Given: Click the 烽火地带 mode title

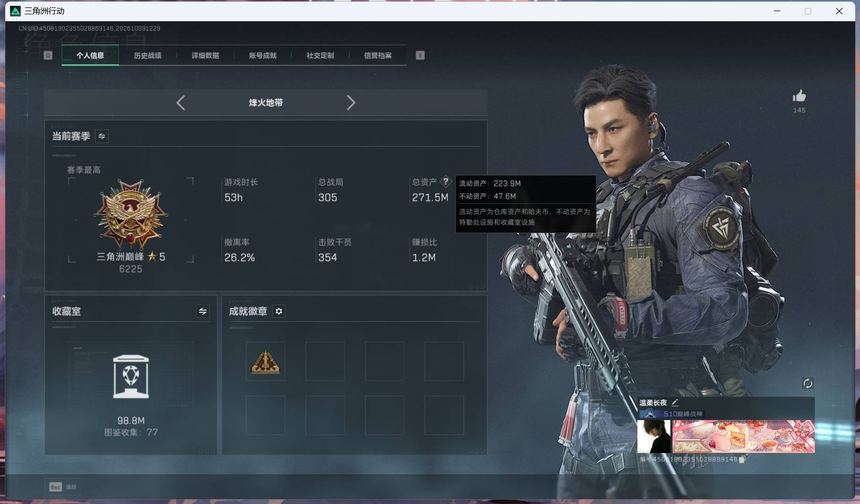Looking at the screenshot, I should coord(266,102).
